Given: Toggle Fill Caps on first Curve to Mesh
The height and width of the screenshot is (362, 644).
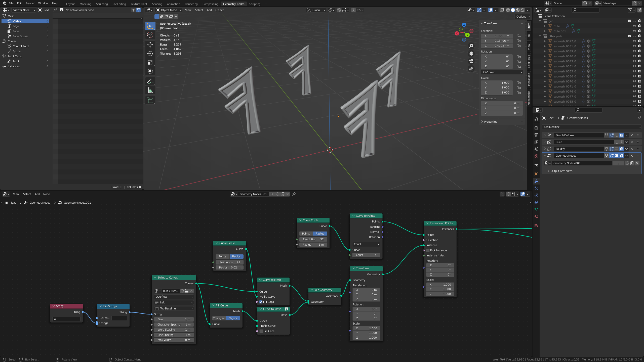Looking at the screenshot, I should point(261,302).
